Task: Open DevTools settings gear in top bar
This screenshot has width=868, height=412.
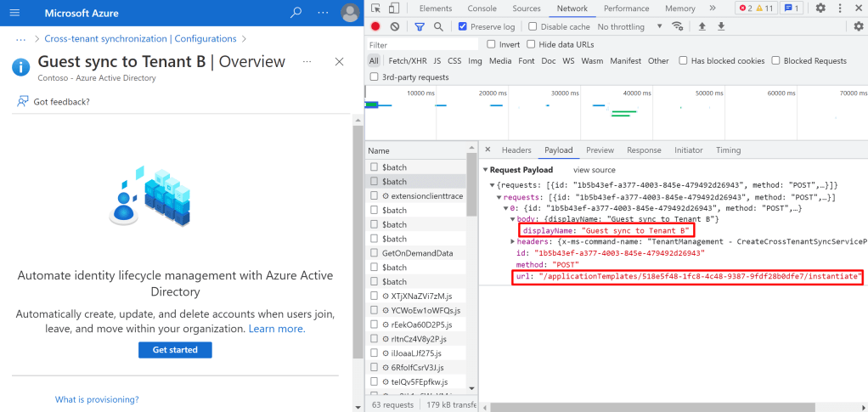Action: (x=820, y=8)
